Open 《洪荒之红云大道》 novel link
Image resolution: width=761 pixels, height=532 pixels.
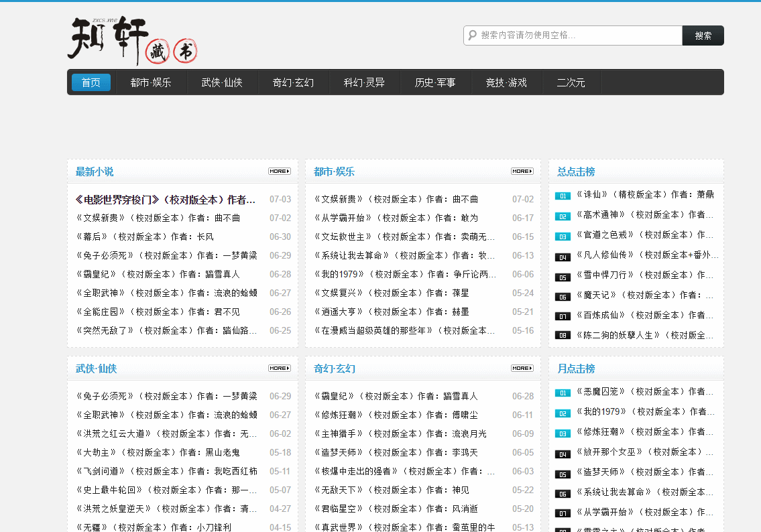166,434
